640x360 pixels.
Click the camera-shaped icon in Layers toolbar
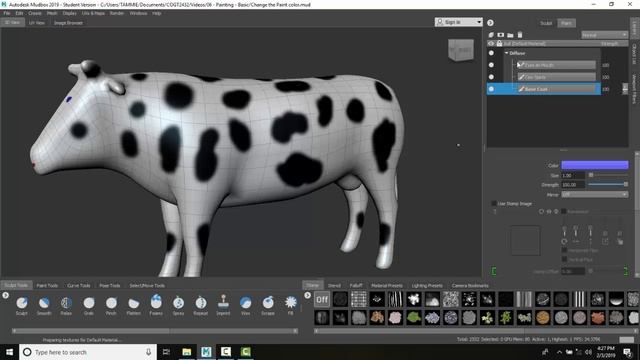pyautogui.click(x=500, y=35)
